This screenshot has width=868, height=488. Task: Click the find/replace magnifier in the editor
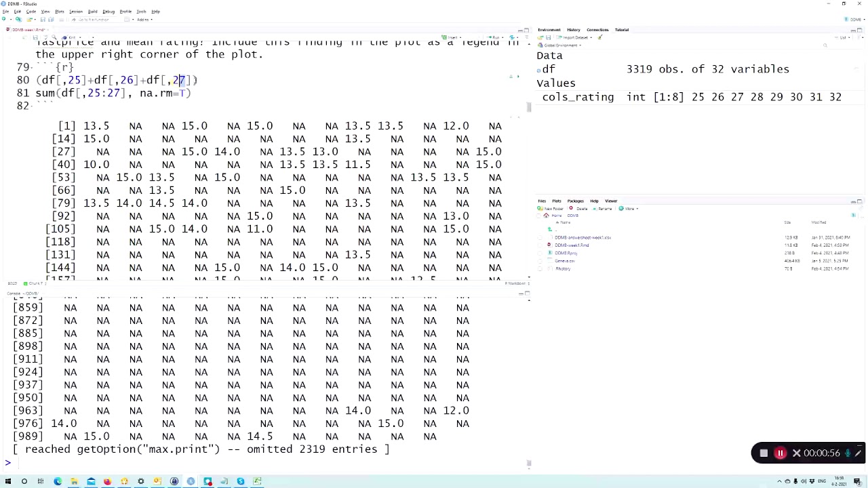pyautogui.click(x=54, y=37)
